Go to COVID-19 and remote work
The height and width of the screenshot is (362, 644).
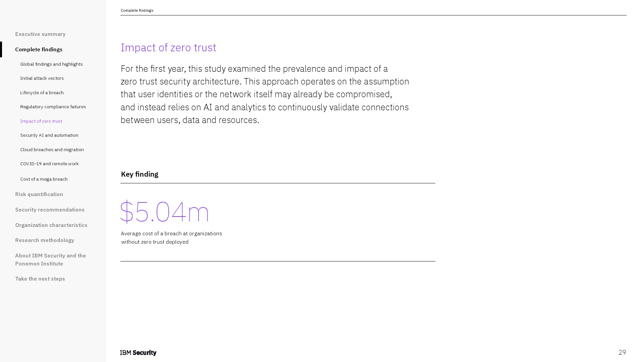[x=49, y=164]
